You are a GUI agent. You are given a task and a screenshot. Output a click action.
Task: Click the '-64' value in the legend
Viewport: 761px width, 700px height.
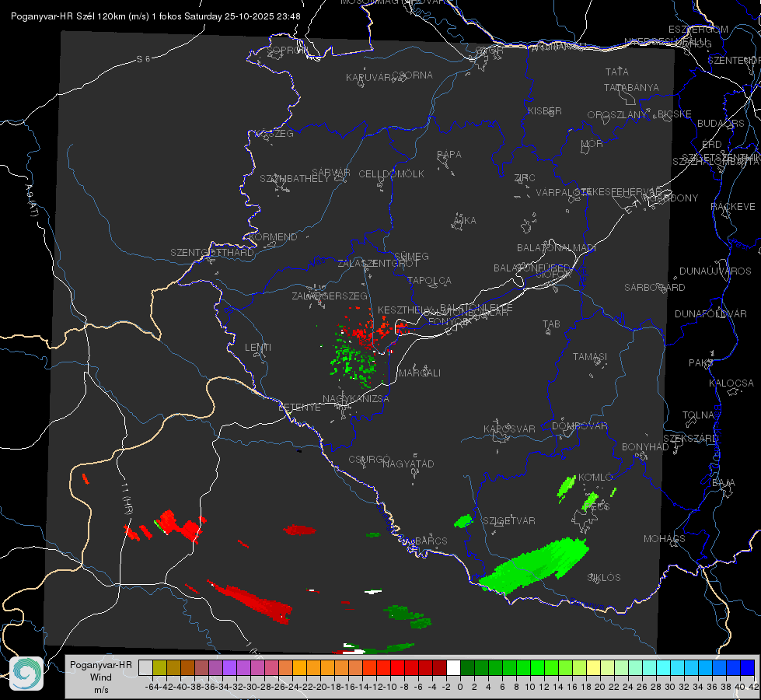click(152, 687)
